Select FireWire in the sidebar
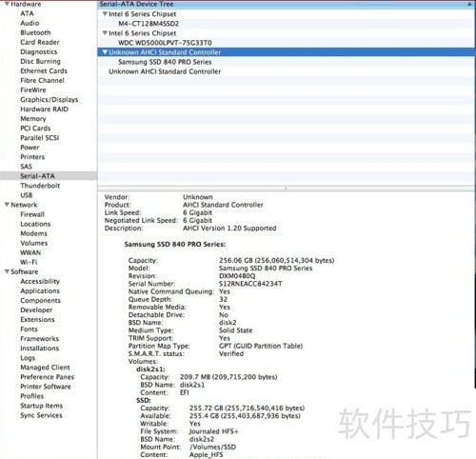 coord(33,90)
